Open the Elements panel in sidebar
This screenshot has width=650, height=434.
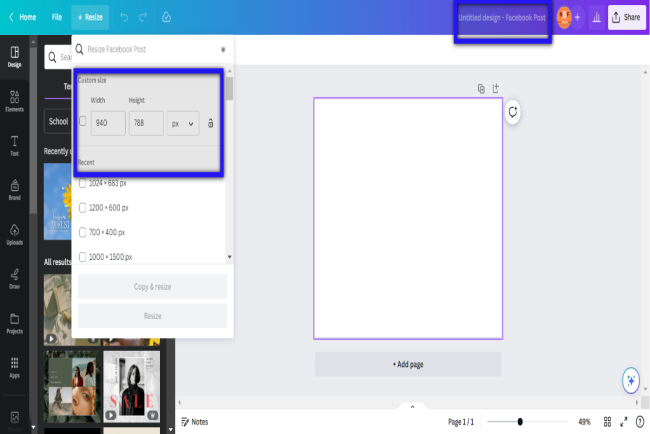14,100
